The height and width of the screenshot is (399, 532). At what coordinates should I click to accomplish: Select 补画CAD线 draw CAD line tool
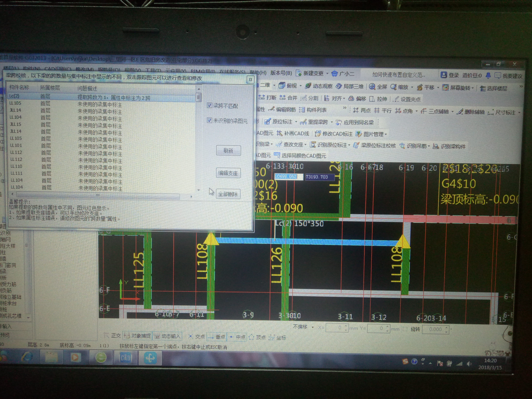(293, 134)
